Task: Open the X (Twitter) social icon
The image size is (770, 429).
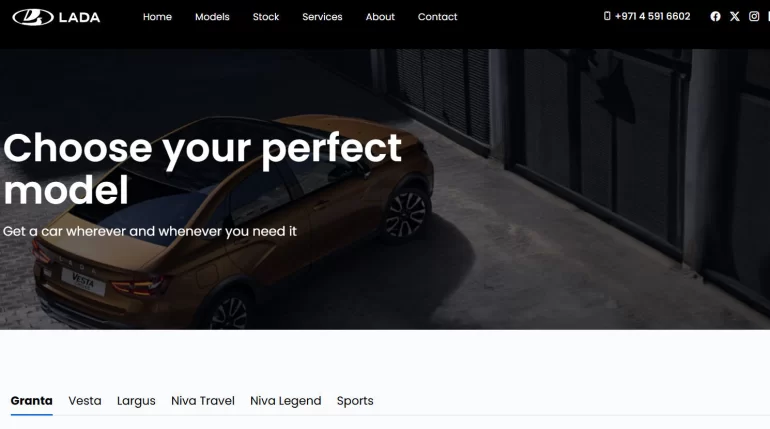Action: 735,16
